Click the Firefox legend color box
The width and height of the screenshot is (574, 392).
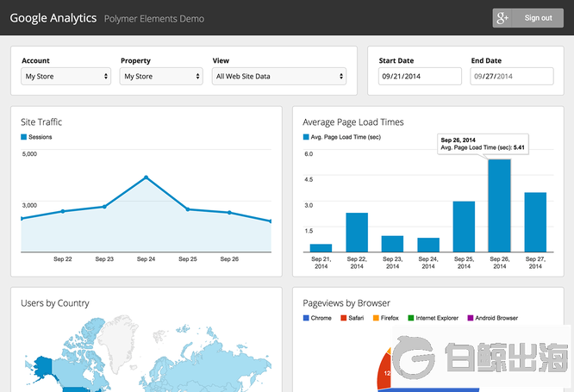(376, 319)
